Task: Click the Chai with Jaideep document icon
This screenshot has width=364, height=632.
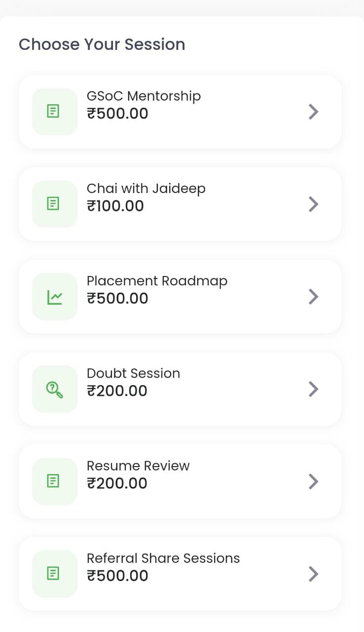Action: (x=54, y=204)
